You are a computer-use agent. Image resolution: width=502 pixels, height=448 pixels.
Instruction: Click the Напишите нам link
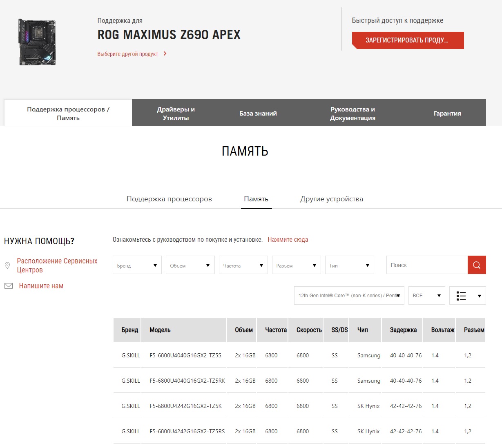pos(41,286)
